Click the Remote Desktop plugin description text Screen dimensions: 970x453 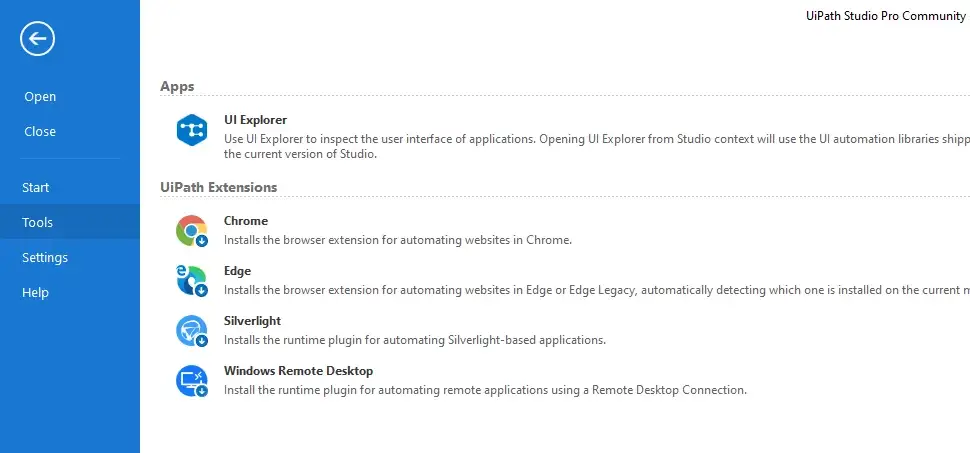click(x=485, y=390)
